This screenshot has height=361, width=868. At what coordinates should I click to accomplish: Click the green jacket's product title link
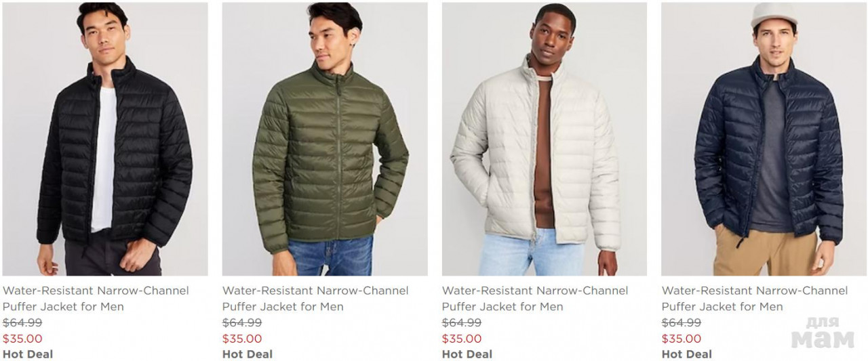click(315, 299)
